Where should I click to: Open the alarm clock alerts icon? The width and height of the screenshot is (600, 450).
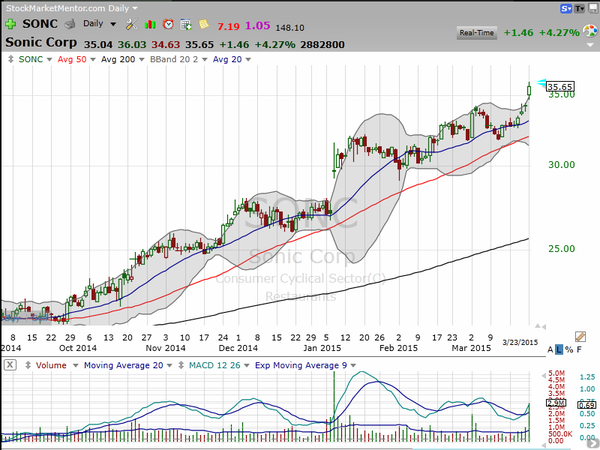[x=168, y=24]
